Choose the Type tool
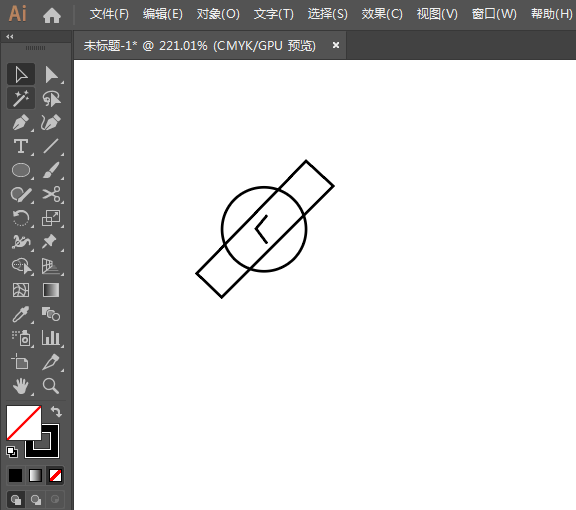Screen dimensions: 576x510 click(21, 146)
